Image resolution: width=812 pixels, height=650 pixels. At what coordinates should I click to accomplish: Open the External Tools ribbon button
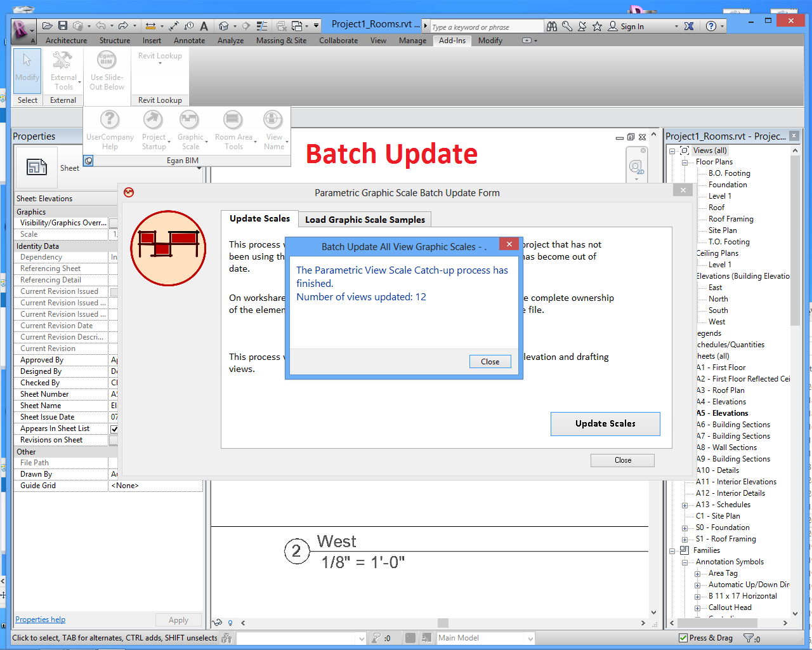click(x=63, y=70)
